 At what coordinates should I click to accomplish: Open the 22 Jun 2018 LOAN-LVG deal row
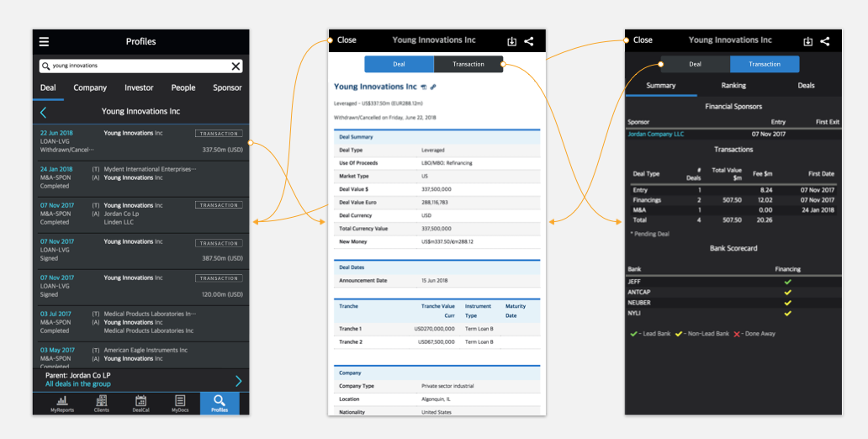(x=140, y=141)
